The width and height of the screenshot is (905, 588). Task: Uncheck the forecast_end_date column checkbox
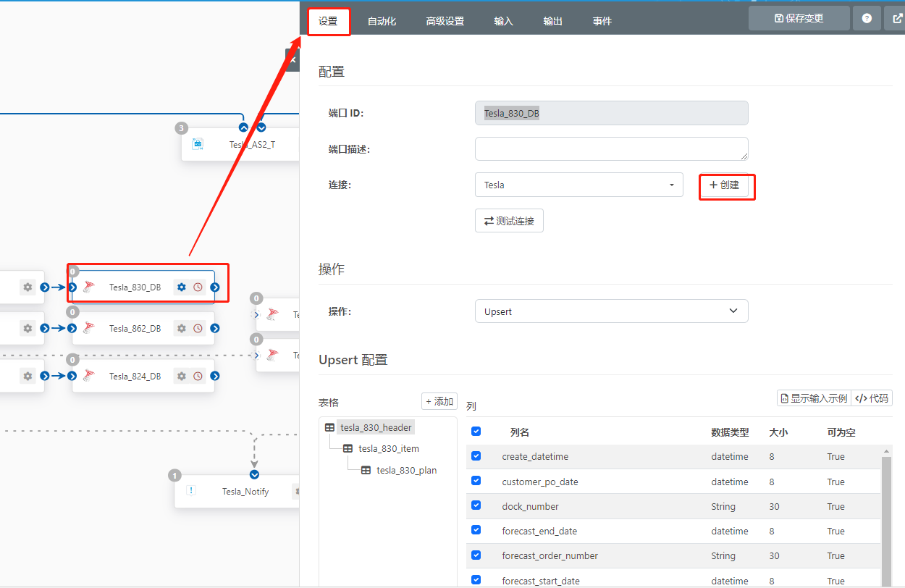[x=476, y=530]
